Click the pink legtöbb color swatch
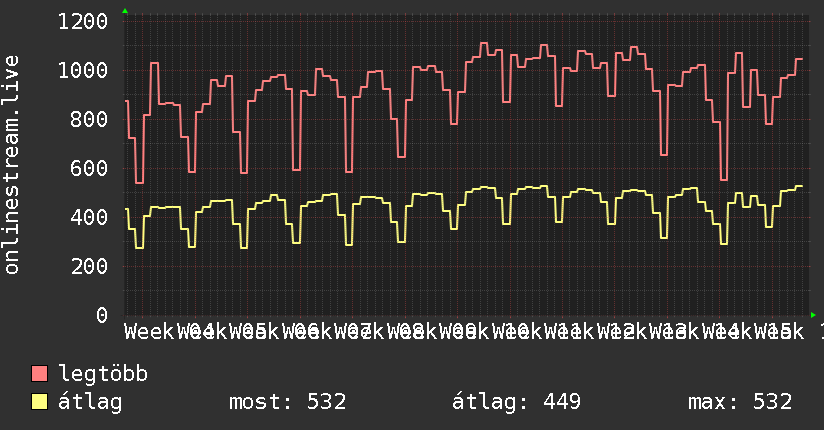Image resolution: width=824 pixels, height=430 pixels. coord(39,374)
